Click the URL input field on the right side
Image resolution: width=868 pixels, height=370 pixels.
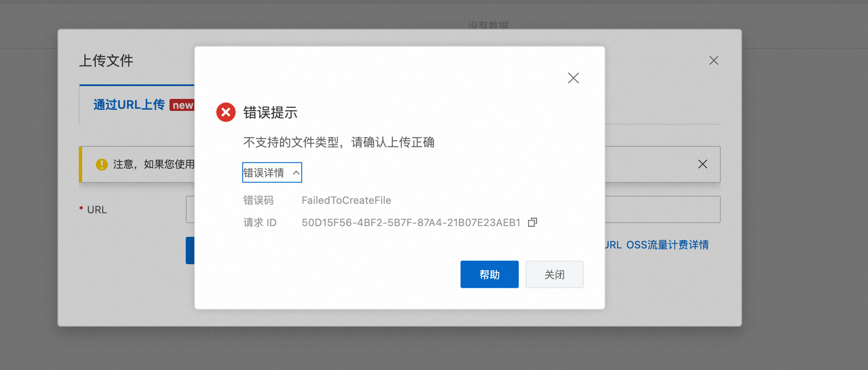tap(663, 209)
